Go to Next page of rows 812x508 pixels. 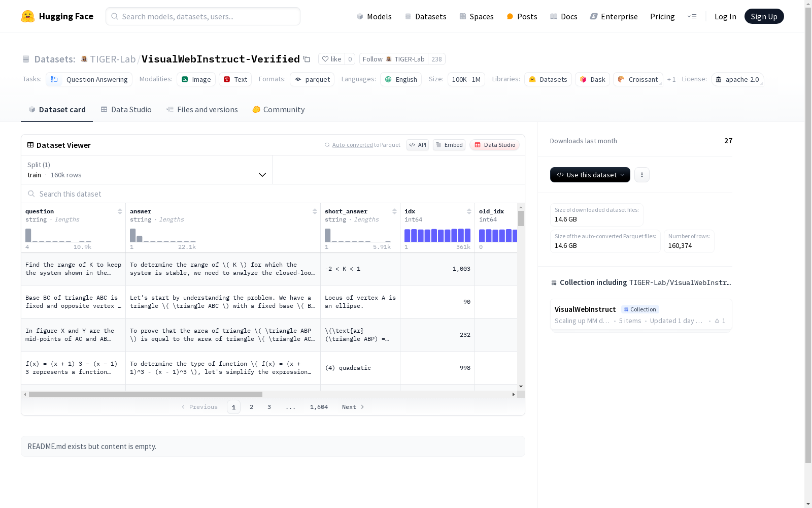(x=353, y=407)
